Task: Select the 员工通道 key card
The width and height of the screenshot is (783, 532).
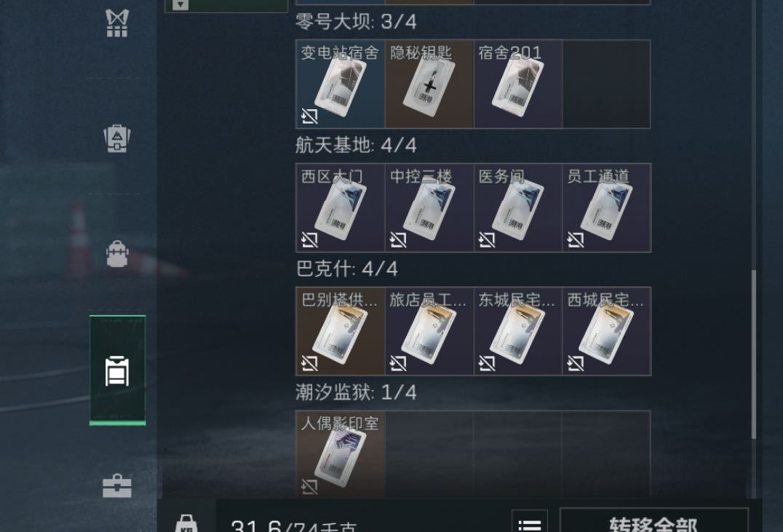Action: [x=607, y=208]
